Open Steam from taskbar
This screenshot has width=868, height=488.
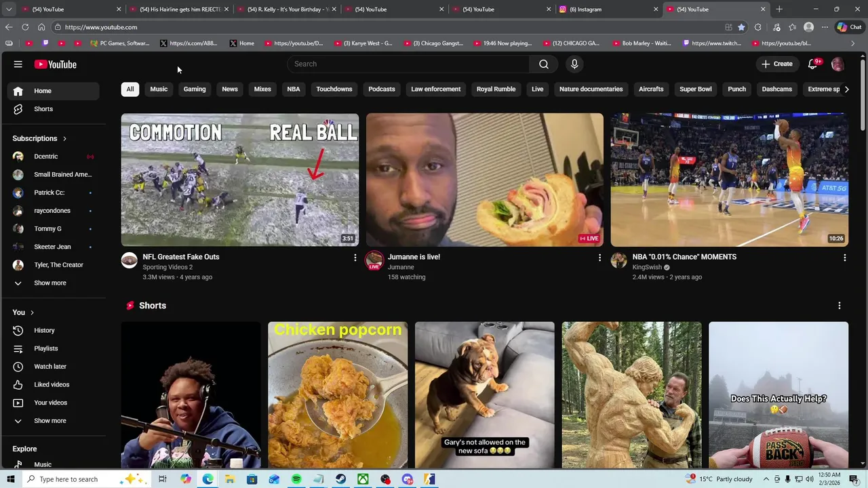[340, 479]
